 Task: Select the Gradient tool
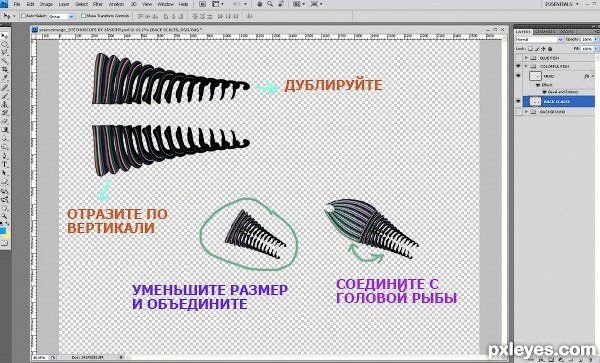point(5,130)
